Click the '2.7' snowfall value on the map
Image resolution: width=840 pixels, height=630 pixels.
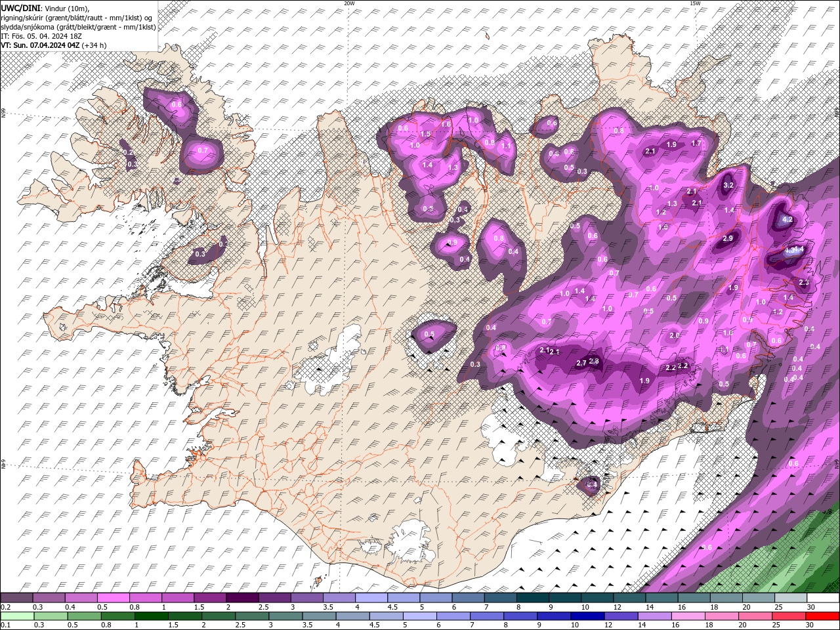581,364
